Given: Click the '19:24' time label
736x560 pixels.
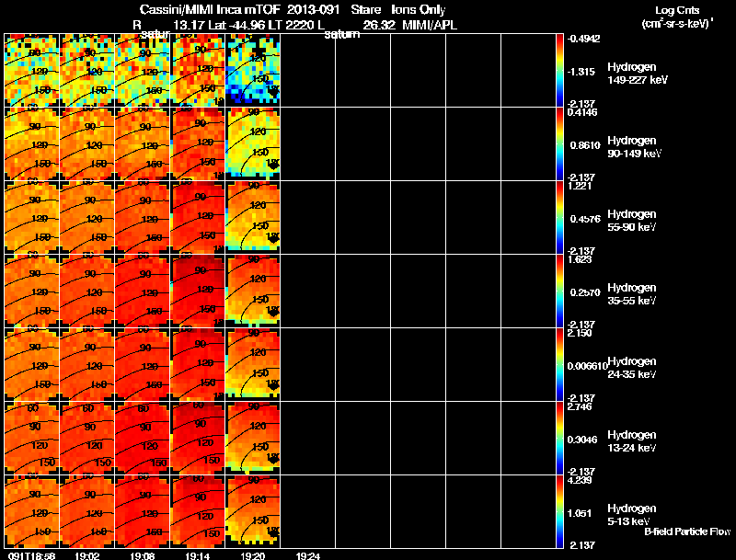Looking at the screenshot, I should tap(308, 555).
